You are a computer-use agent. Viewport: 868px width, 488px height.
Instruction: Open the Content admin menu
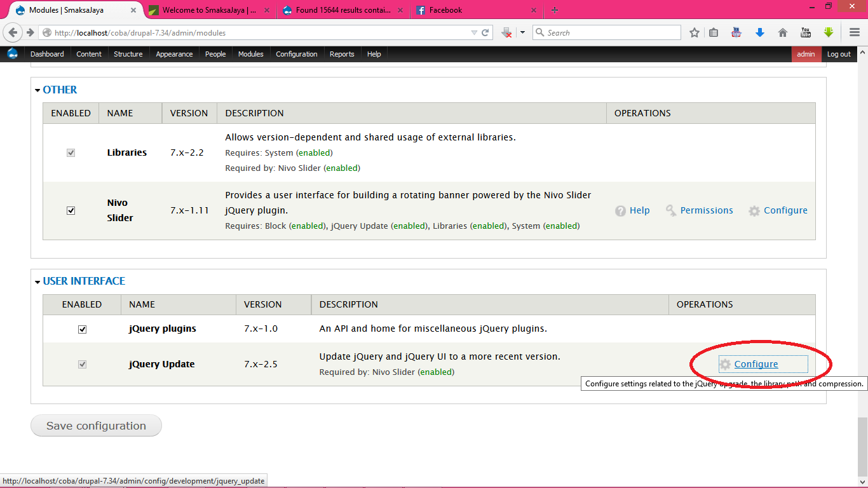pyautogui.click(x=89, y=54)
